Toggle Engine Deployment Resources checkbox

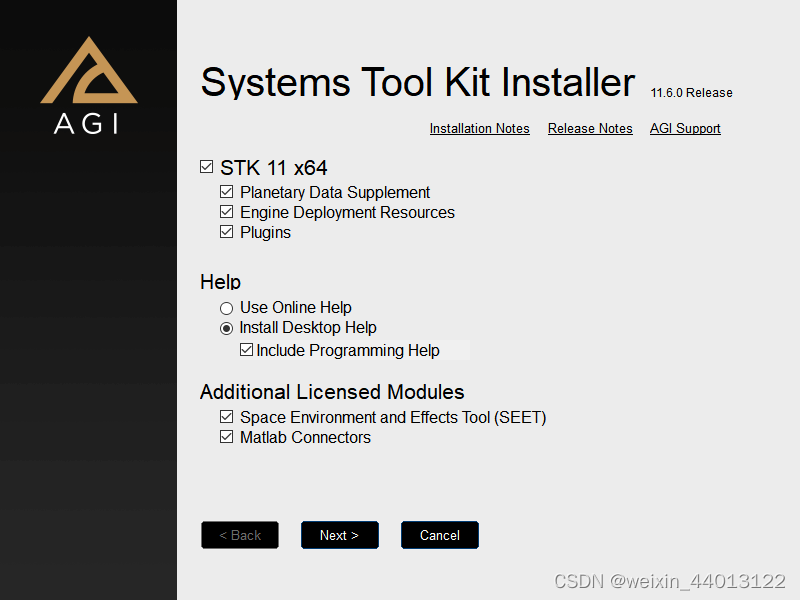coord(227,212)
